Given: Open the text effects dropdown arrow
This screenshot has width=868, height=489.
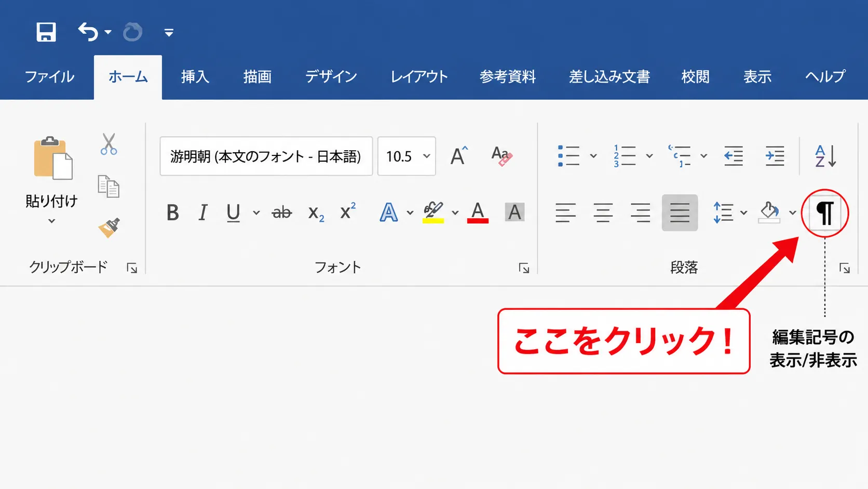Looking at the screenshot, I should [x=410, y=213].
